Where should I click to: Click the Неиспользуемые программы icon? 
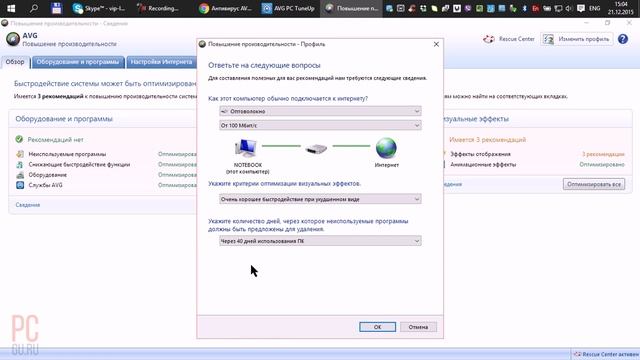[x=20, y=154]
